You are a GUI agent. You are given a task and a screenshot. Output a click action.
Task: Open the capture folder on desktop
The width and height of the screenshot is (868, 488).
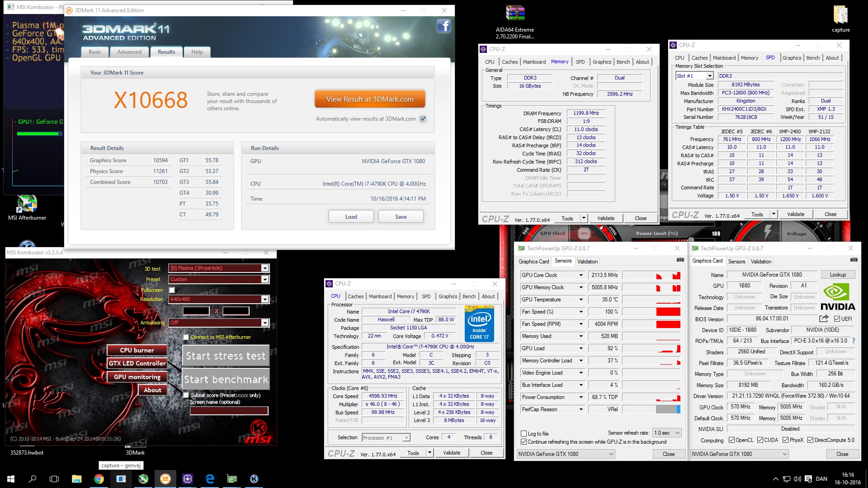coord(840,19)
